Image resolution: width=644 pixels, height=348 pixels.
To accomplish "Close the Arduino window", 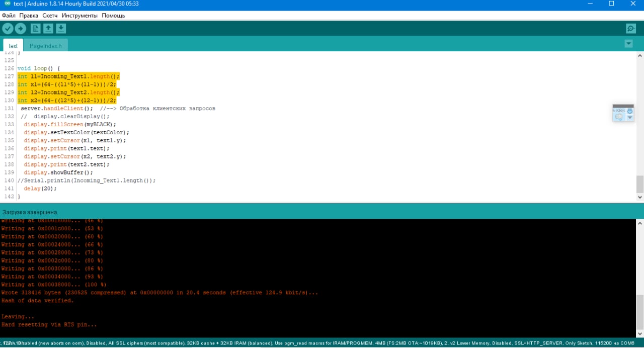I will (x=634, y=4).
